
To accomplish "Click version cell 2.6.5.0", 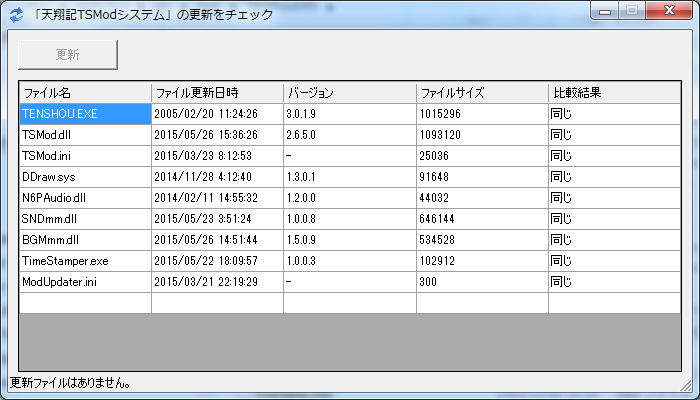I will point(349,135).
